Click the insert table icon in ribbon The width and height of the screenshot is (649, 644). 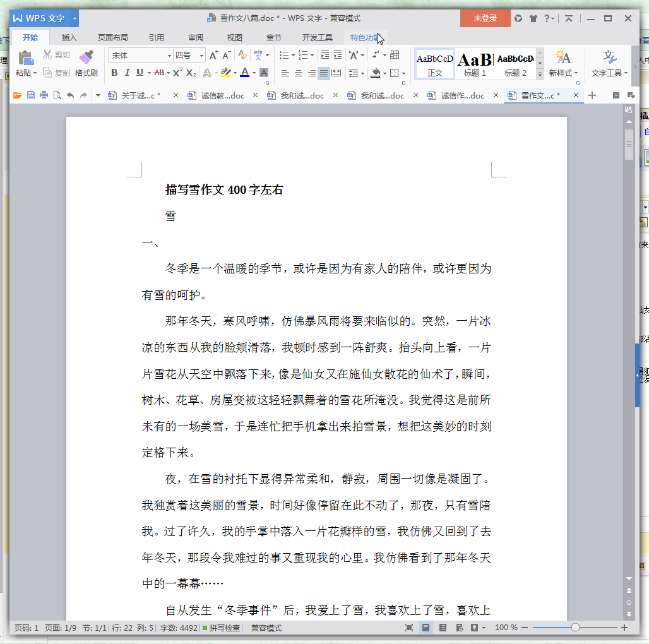(x=395, y=55)
